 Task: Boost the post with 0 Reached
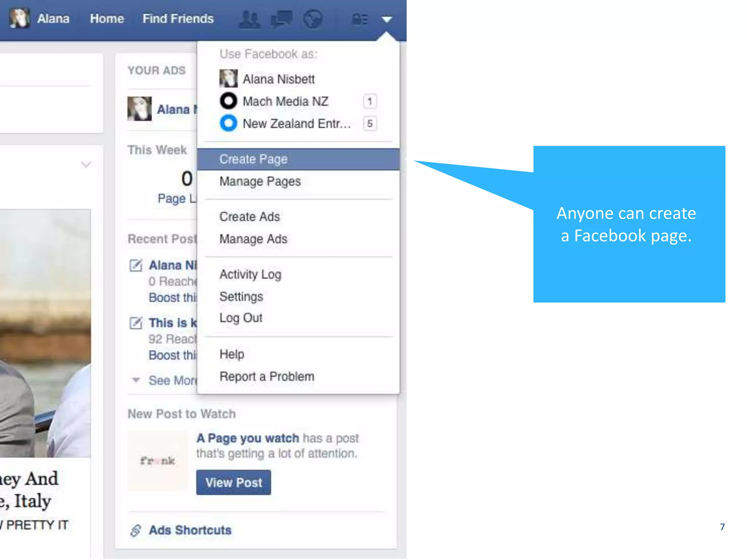pos(173,297)
